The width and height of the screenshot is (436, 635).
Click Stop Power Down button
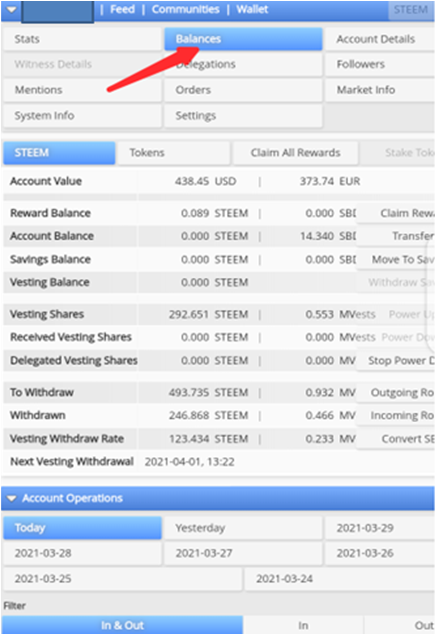click(395, 360)
